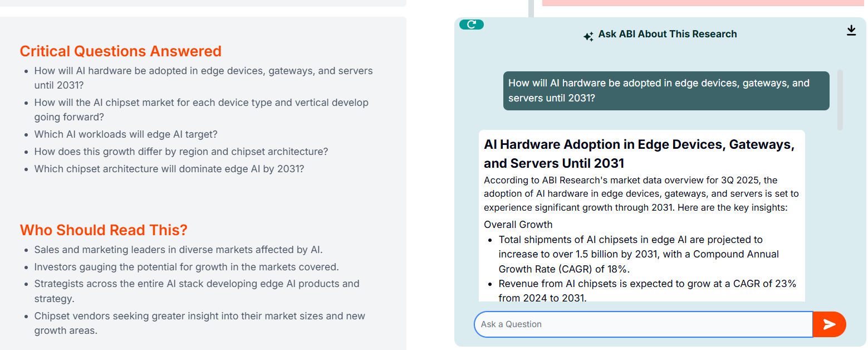
Task: Select the bullet about growth by region and chipset
Action: (181, 151)
